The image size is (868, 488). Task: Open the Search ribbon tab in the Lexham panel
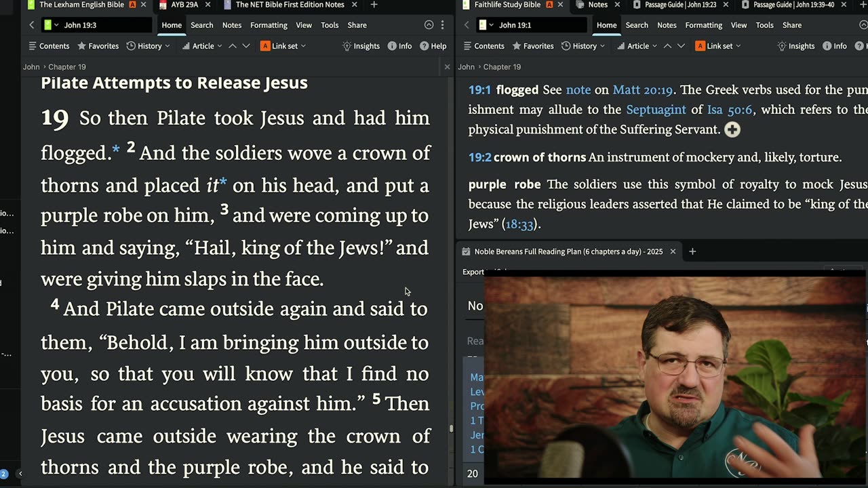(201, 25)
